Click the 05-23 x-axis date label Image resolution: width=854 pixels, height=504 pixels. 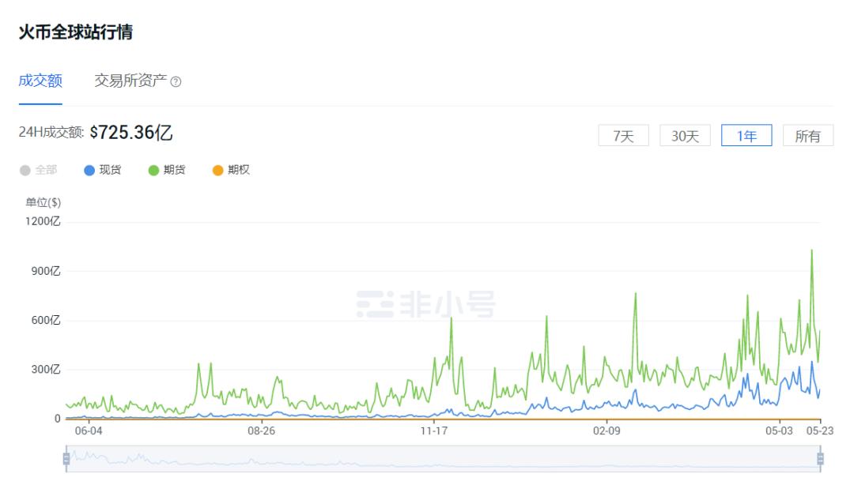[820, 431]
